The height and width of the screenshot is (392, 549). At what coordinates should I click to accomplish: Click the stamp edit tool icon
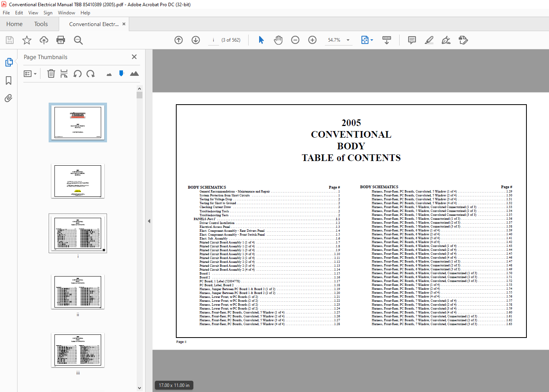pyautogui.click(x=463, y=40)
